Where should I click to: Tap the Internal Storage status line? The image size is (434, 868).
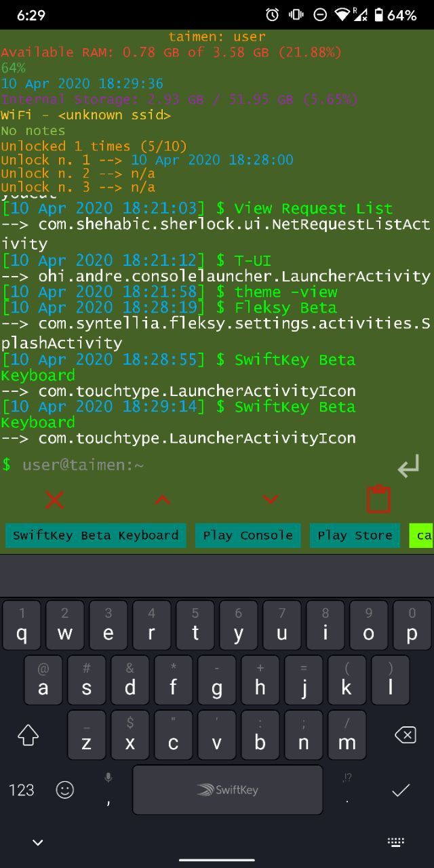coord(179,99)
